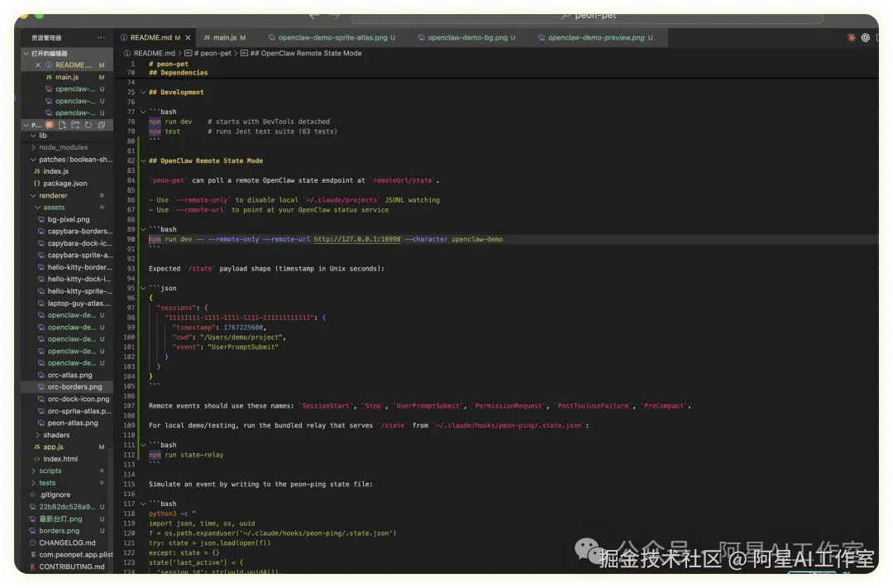The image size is (893, 588).
Task: Click line number 90 in the gutter
Action: 131,239
